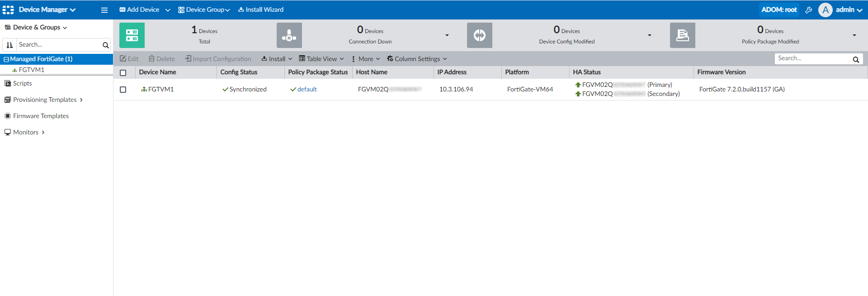
Task: Open the admin user menu
Action: click(844, 10)
